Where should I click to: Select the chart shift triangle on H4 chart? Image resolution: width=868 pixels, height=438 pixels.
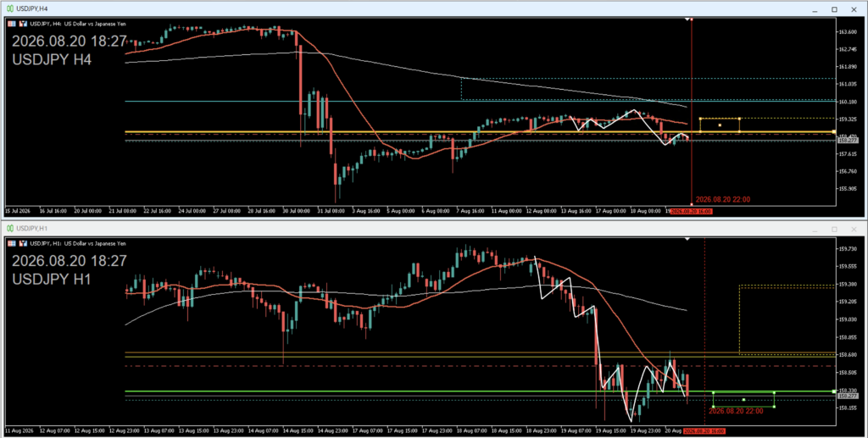click(687, 20)
